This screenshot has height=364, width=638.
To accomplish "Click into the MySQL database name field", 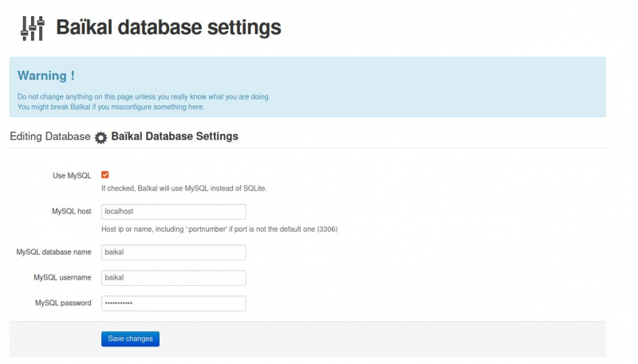I will tap(174, 252).
